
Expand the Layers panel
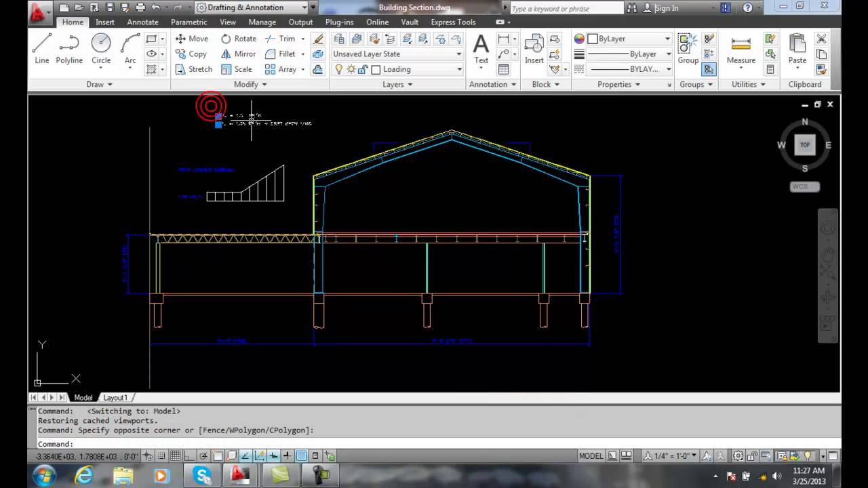coord(398,85)
